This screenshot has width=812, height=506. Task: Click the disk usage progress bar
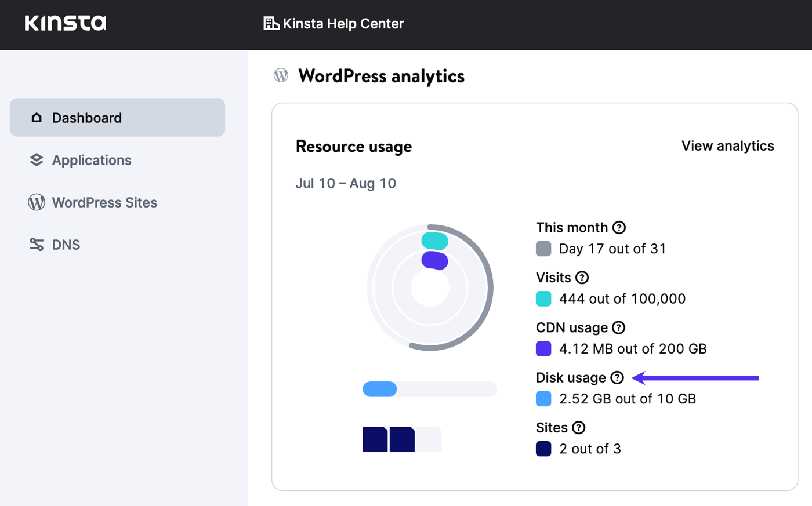click(x=429, y=389)
